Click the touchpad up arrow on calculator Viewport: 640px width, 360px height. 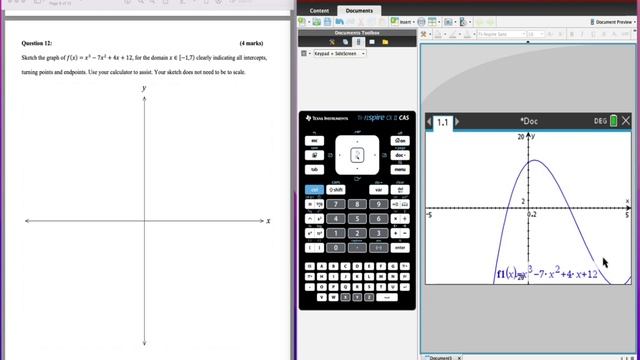(x=357, y=142)
